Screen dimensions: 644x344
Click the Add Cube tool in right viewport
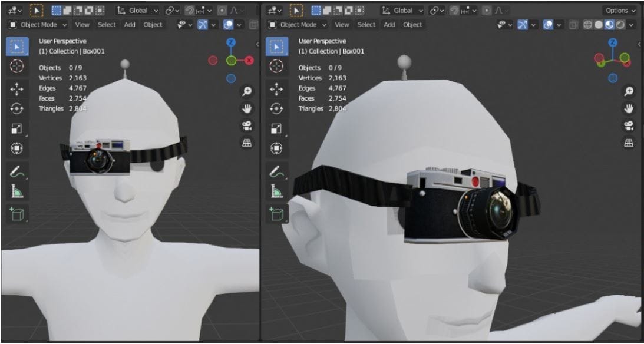[x=276, y=214]
